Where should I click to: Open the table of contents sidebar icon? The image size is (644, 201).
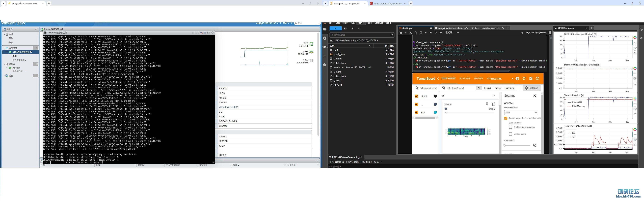tap(325, 56)
